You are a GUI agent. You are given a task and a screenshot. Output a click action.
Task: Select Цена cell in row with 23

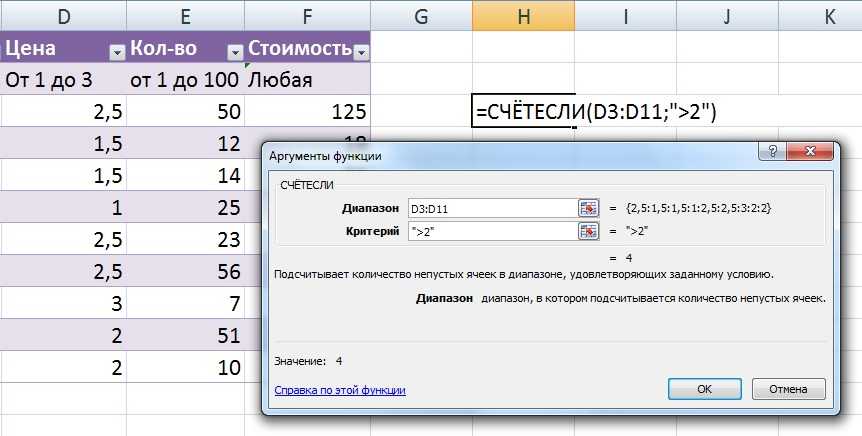coord(63,239)
